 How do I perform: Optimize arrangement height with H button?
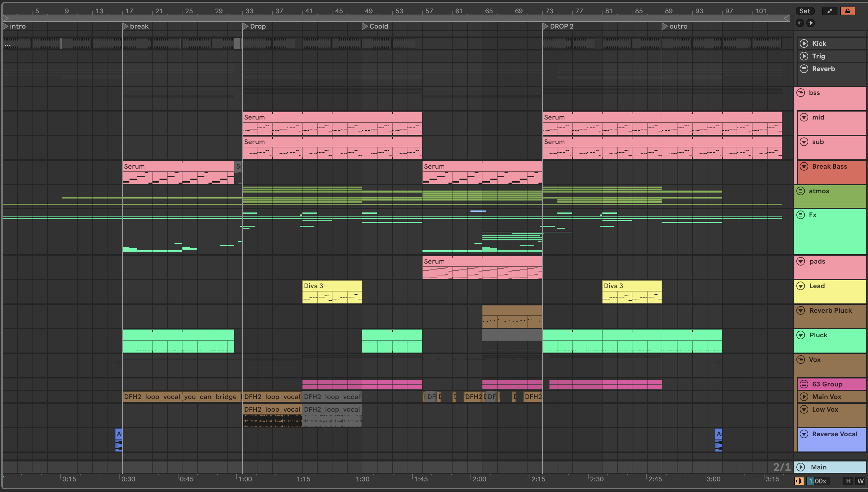point(848,481)
